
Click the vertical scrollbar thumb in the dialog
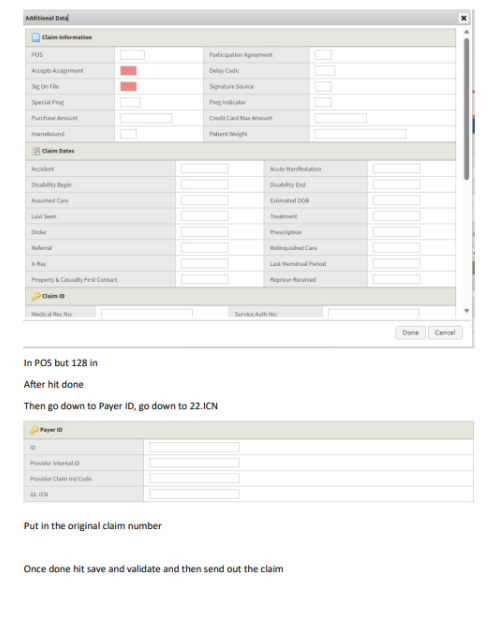[467, 109]
